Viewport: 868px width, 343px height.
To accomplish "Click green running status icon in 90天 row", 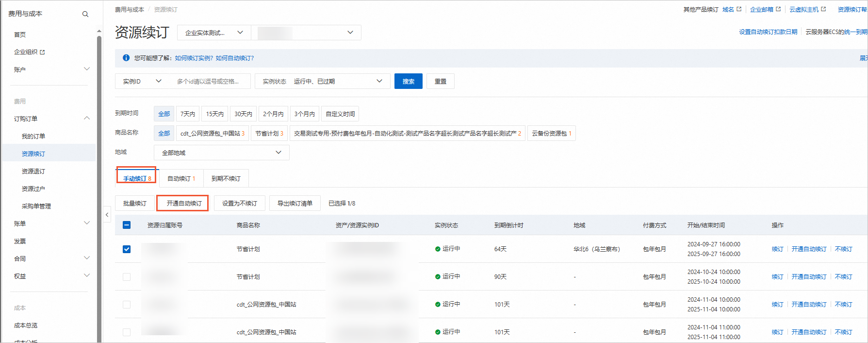I will 438,276.
